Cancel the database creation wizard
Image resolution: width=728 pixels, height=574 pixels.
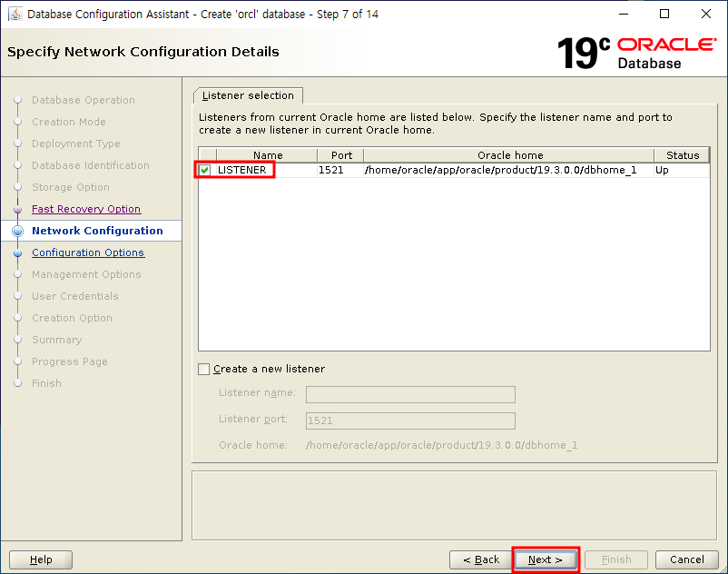686,559
